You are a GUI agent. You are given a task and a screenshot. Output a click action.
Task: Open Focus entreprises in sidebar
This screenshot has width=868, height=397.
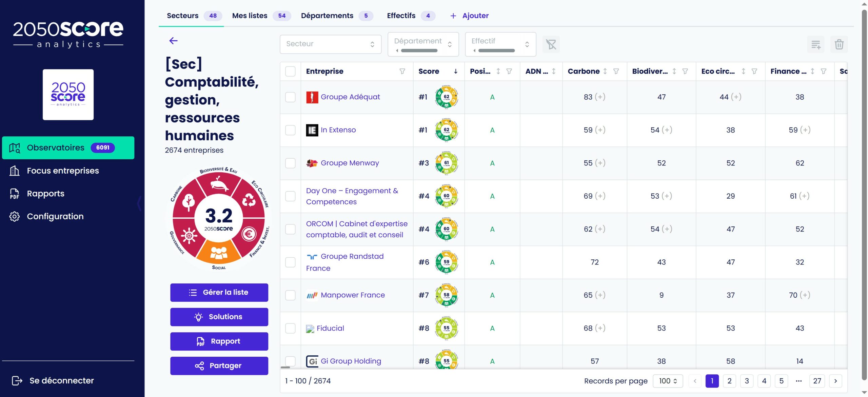pos(63,171)
